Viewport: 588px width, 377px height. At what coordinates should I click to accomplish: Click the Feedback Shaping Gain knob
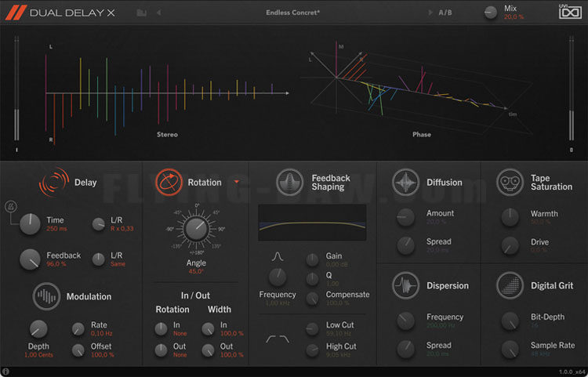312,259
